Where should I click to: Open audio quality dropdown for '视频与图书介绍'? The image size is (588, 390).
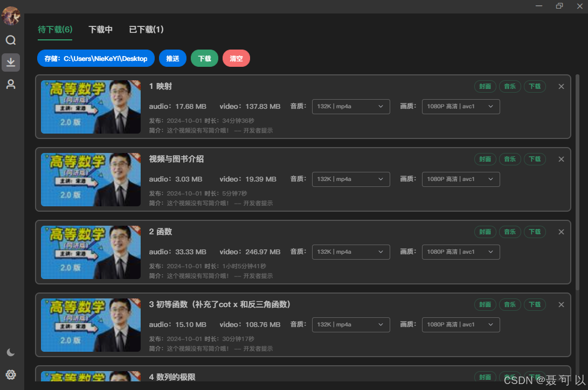[x=351, y=179]
